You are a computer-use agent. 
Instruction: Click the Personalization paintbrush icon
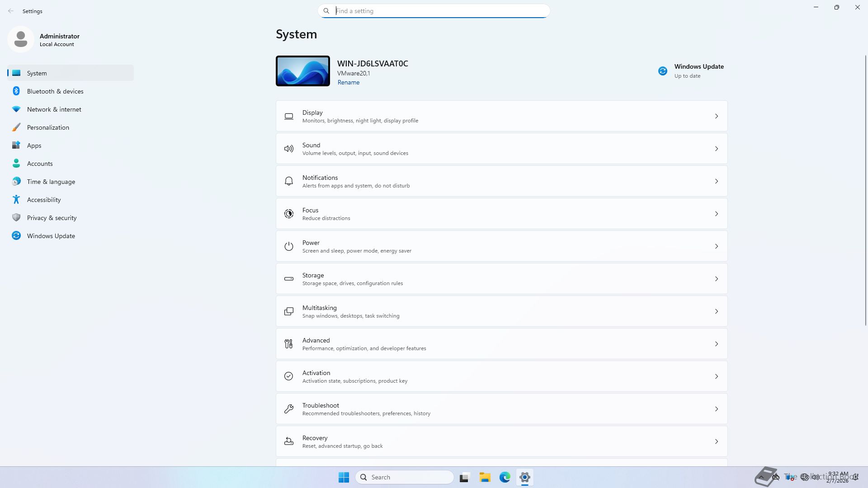(16, 127)
